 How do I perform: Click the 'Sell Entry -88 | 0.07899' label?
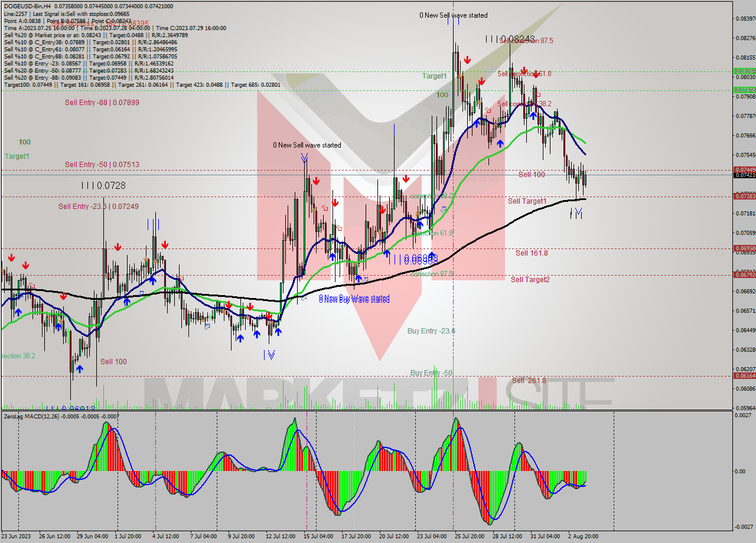point(102,103)
